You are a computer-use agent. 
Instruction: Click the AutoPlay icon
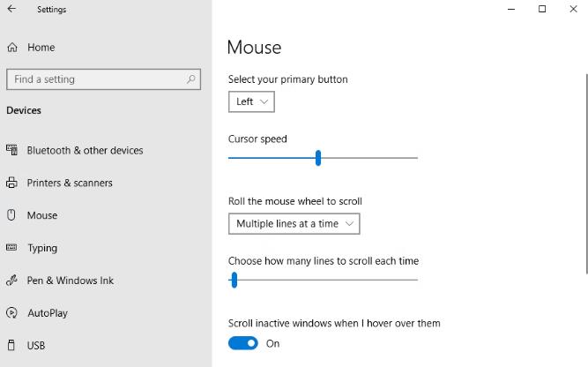coord(11,313)
